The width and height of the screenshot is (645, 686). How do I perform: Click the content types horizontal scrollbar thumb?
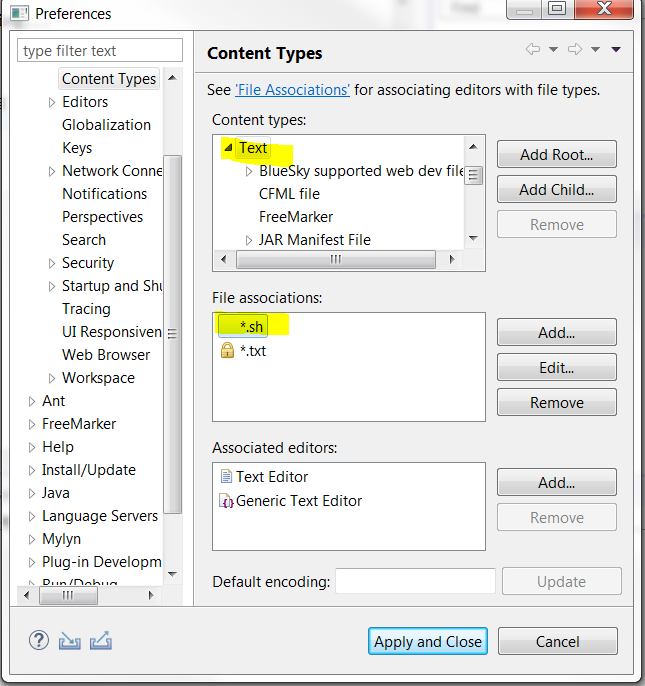(336, 259)
